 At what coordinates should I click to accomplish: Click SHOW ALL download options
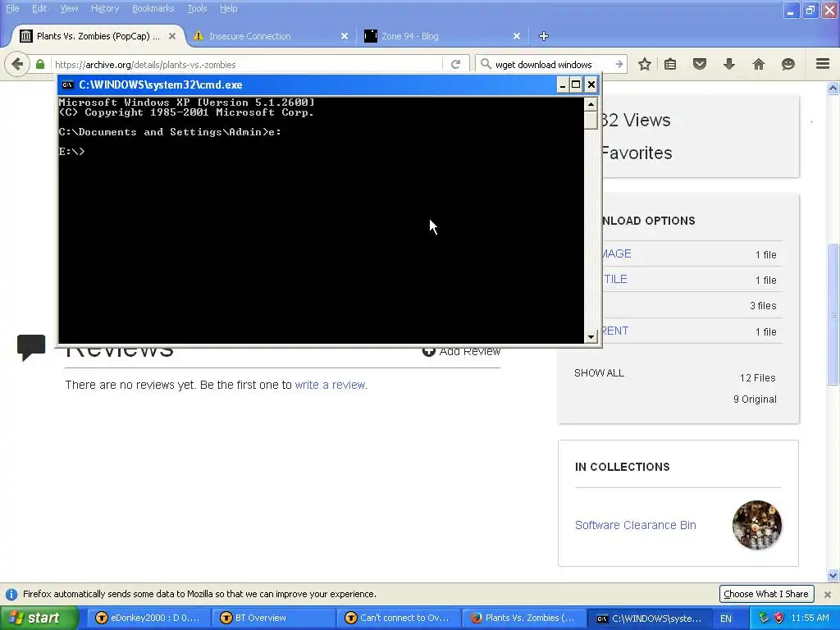pos(599,373)
